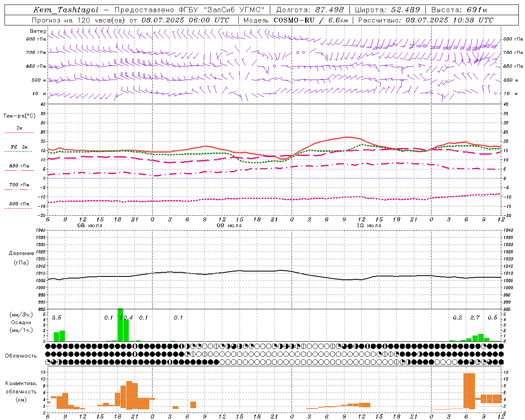Click the 'Td 2м' dew point legend entry
The image size is (525, 420).
tap(19, 147)
